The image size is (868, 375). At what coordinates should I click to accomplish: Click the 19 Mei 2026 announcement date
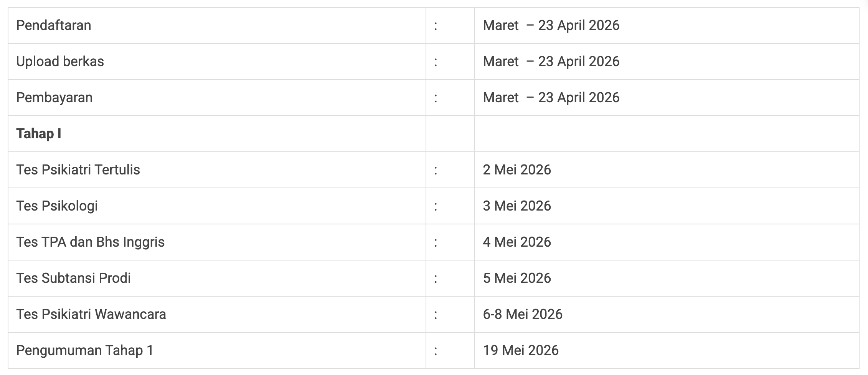tap(521, 350)
